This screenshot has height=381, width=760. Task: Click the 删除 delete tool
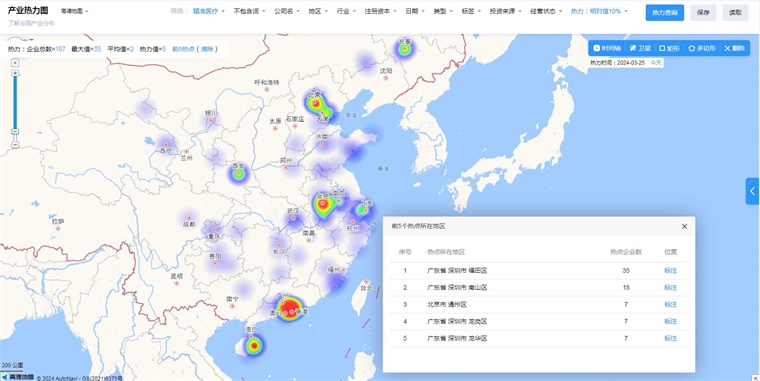click(x=734, y=48)
